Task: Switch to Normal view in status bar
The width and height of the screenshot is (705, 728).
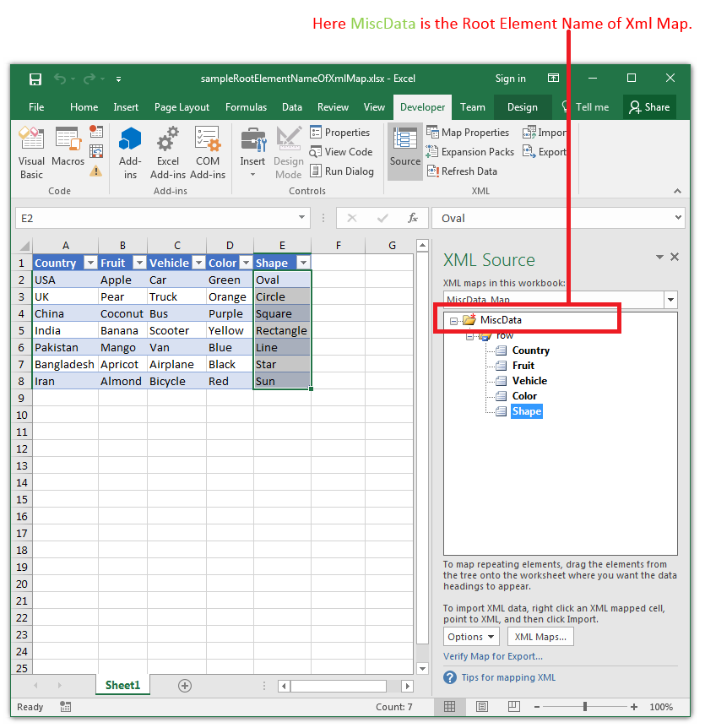Action: point(450,707)
